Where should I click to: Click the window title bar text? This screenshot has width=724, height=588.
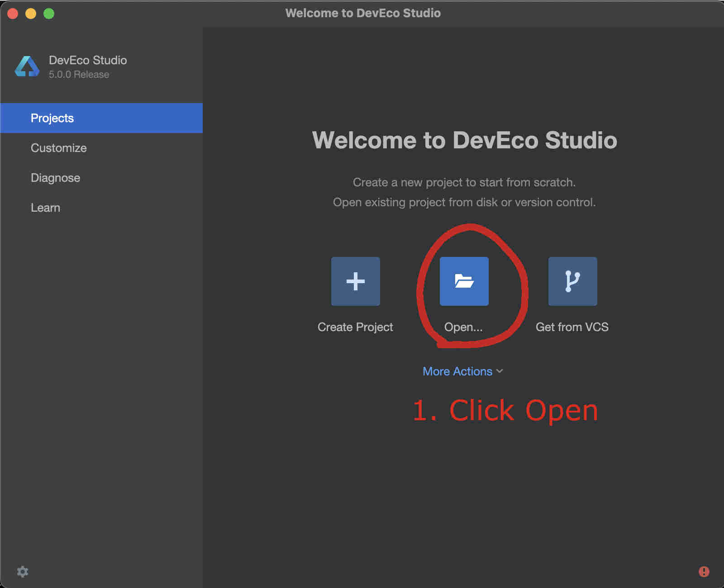[363, 13]
